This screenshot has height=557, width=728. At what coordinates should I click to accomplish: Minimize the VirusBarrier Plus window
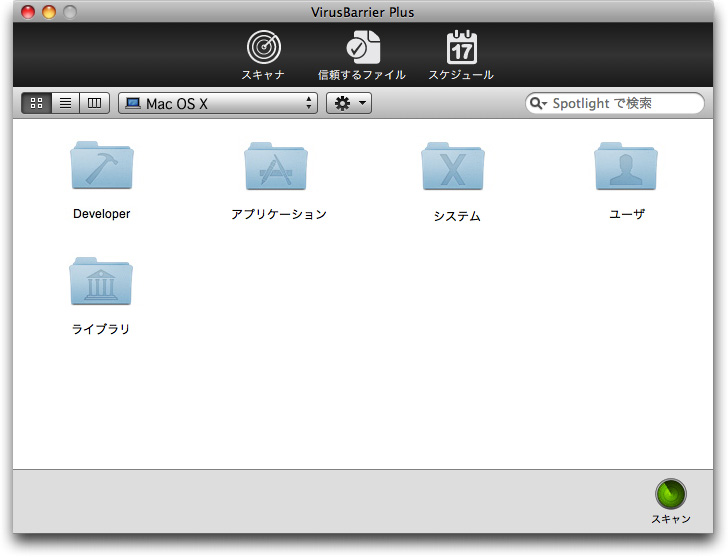click(x=49, y=12)
